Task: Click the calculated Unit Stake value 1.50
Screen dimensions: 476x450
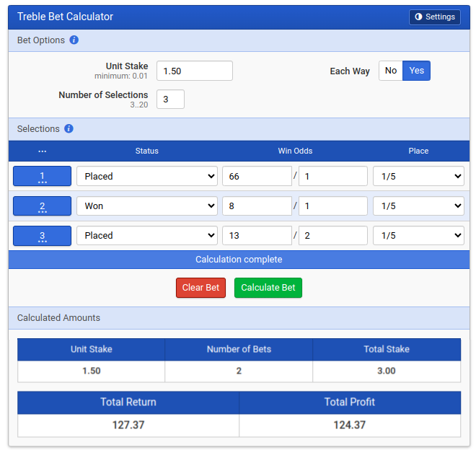Action: click(92, 371)
